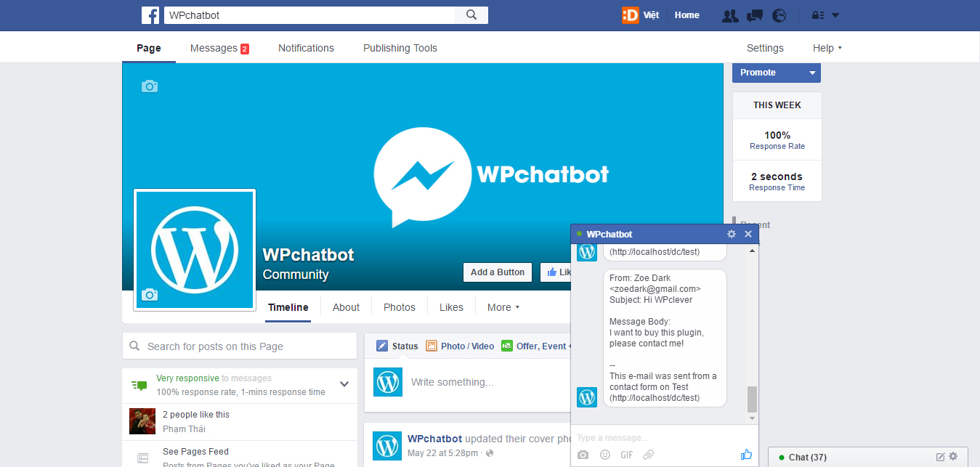This screenshot has height=467, width=980.
Task: Expand the Promote dropdown arrow
Action: pos(812,73)
